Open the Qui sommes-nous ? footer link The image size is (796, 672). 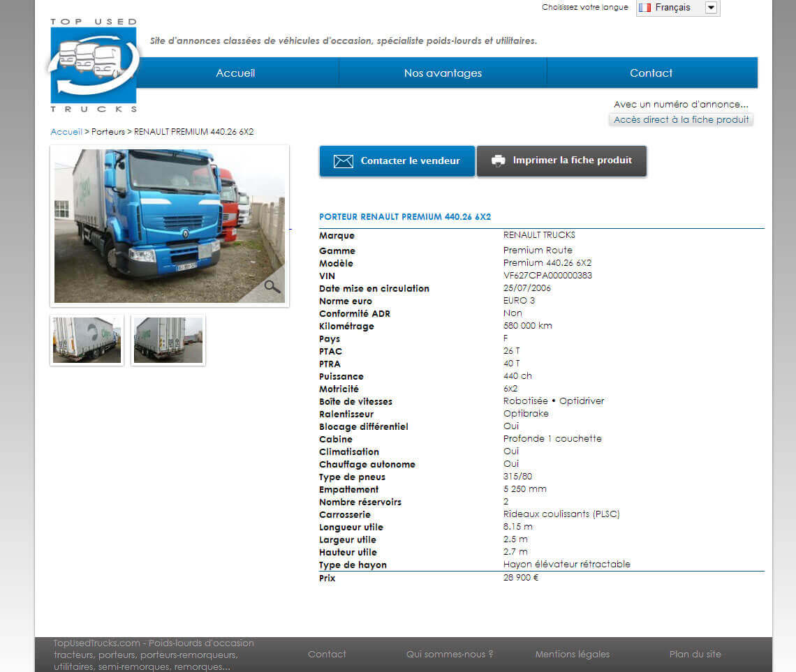point(449,655)
